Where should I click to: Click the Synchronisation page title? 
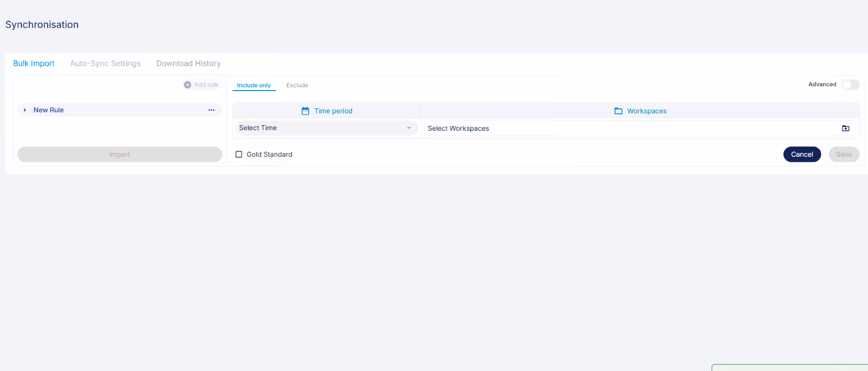click(x=42, y=24)
